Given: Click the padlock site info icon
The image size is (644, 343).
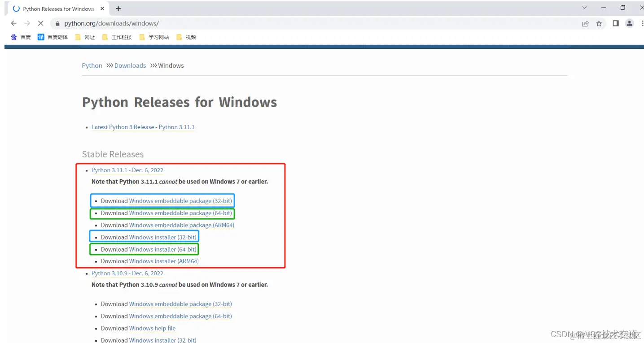Looking at the screenshot, I should click(57, 24).
